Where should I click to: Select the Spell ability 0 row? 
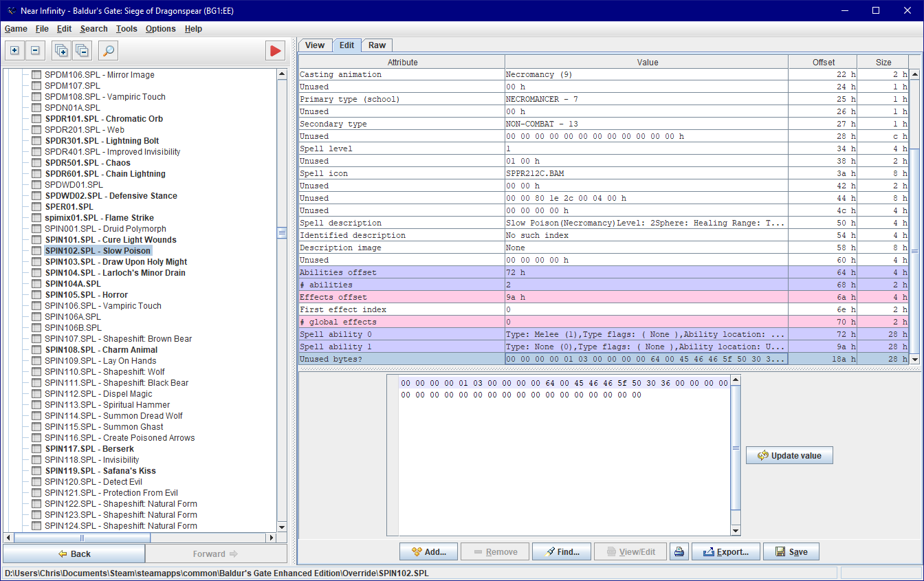604,334
